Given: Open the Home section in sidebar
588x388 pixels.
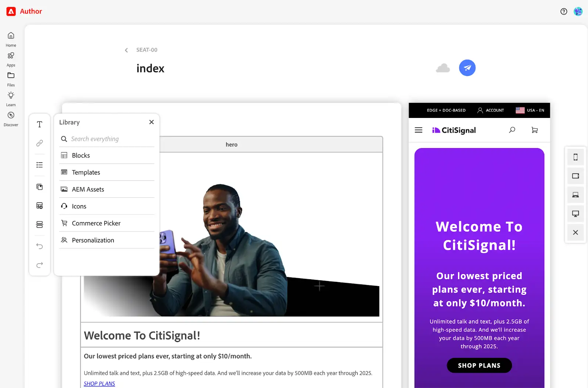Looking at the screenshot, I should pyautogui.click(x=11, y=39).
